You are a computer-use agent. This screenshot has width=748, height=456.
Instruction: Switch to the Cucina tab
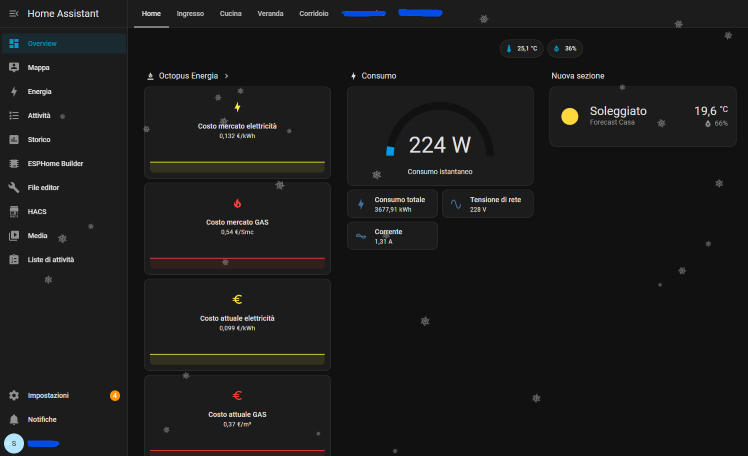click(x=231, y=14)
